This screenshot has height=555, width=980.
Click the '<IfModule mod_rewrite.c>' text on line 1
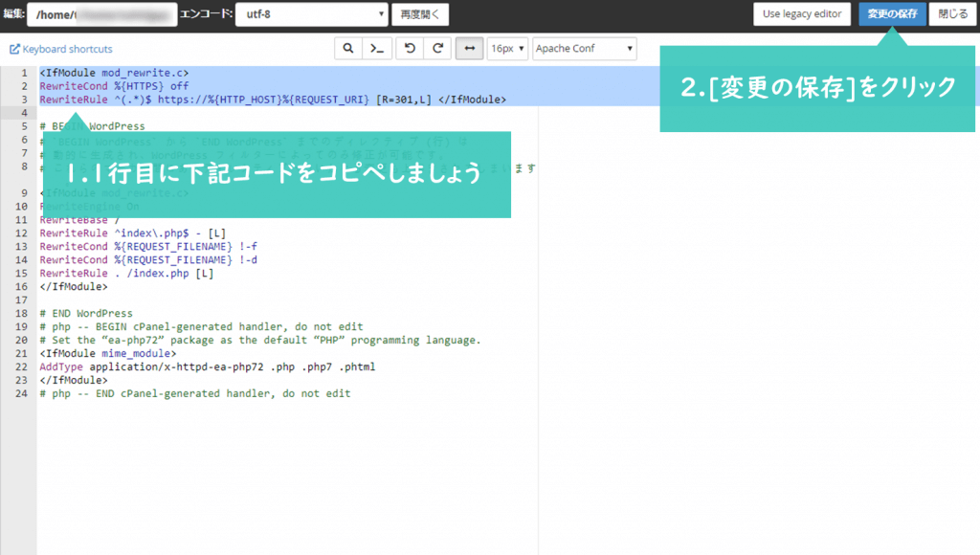click(x=114, y=73)
